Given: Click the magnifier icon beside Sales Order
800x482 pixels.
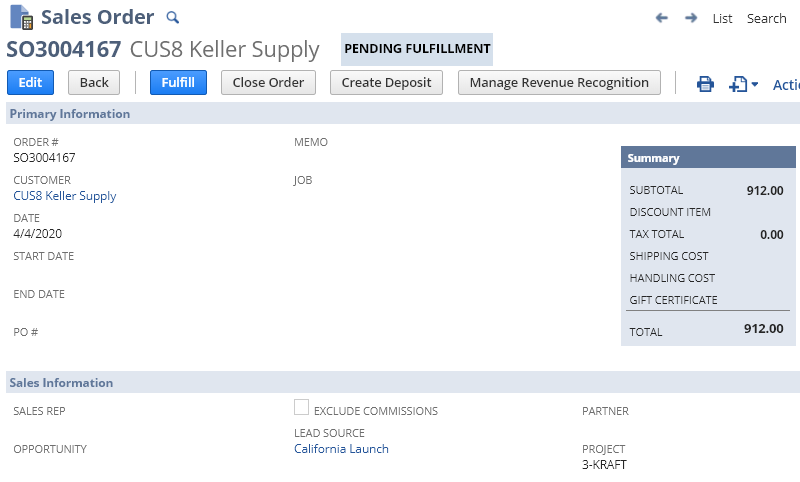Looking at the screenshot, I should pos(172,18).
